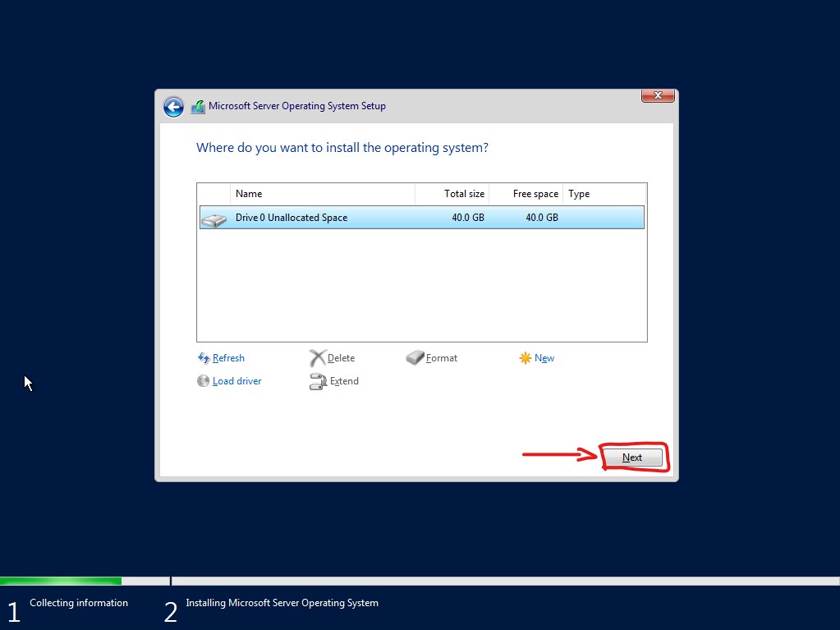Click the 40.0 GB free space value
This screenshot has width=840, height=630.
542,218
